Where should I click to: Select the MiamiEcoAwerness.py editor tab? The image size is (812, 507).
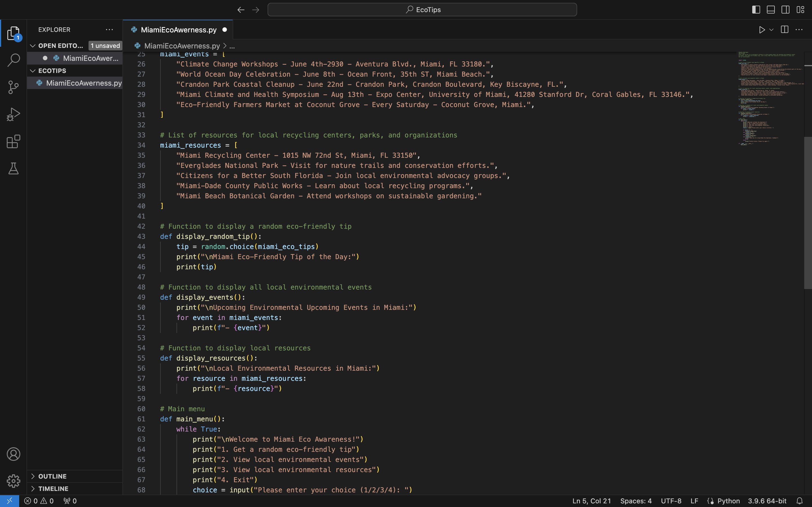178,30
